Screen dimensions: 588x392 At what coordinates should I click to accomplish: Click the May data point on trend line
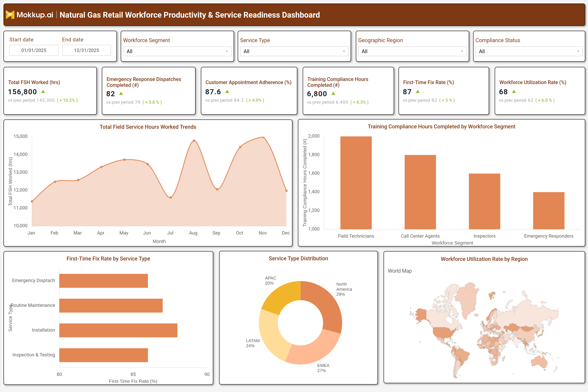pyautogui.click(x=124, y=160)
